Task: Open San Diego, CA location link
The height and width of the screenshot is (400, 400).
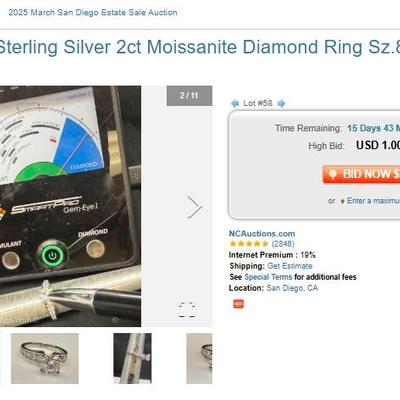Action: click(292, 288)
